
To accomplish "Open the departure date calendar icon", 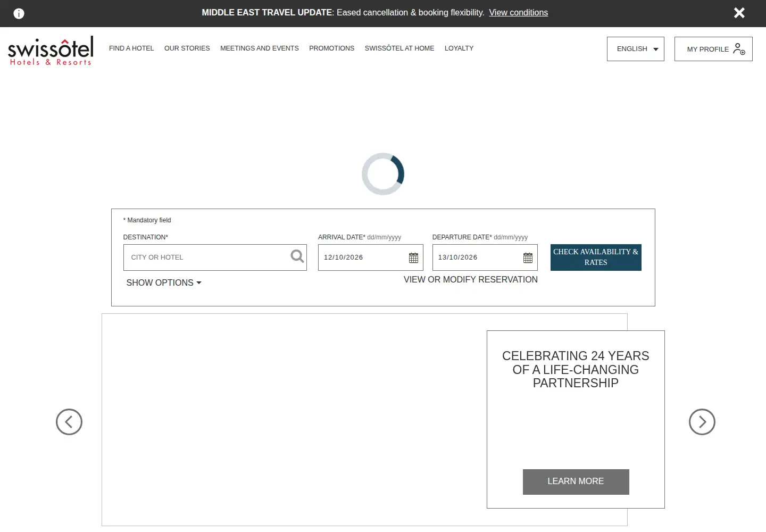I will coord(528,258).
